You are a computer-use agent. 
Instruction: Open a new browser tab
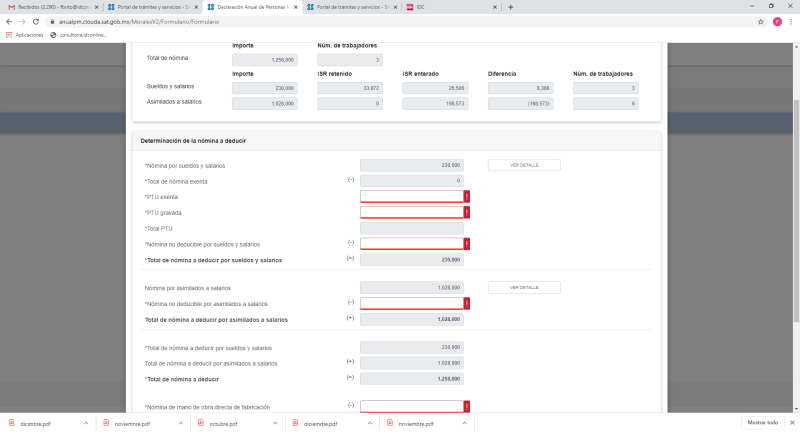tap(510, 7)
